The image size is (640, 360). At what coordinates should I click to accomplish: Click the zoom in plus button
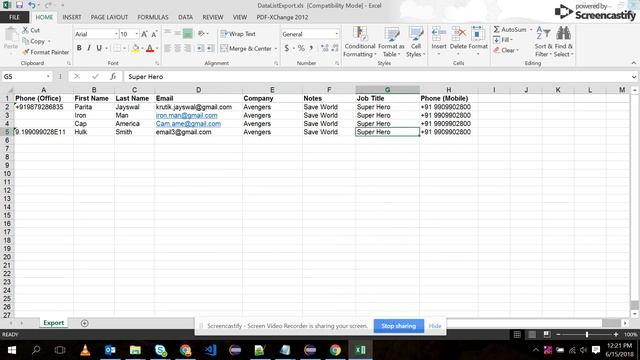tap(616, 335)
